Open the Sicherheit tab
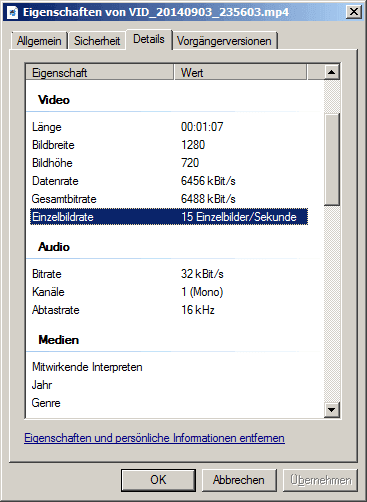This screenshot has height=502, width=367. point(97,41)
